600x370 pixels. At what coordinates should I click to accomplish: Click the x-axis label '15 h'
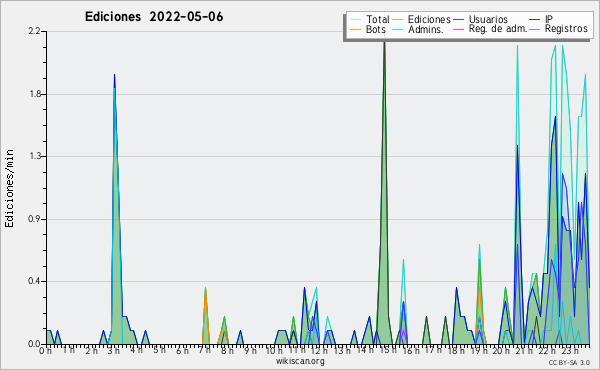[387, 350]
